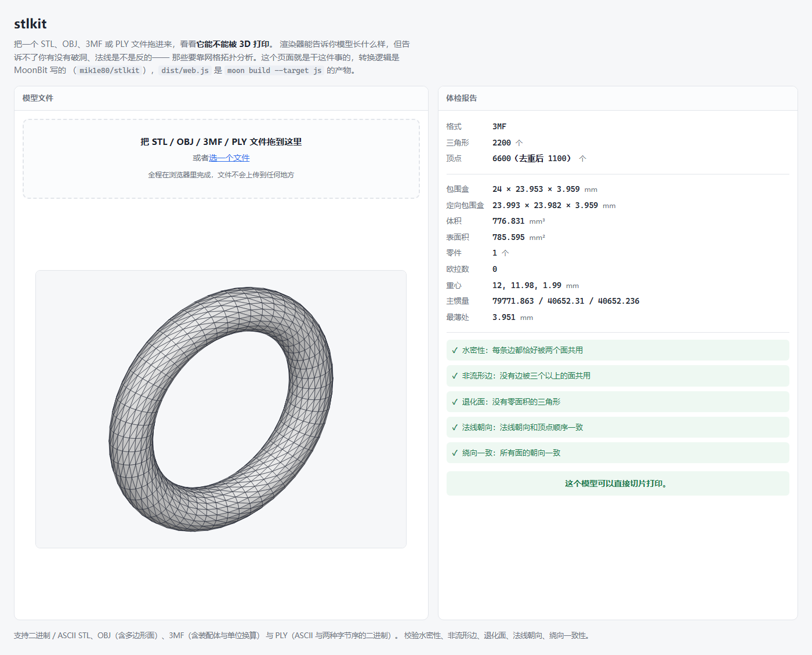Click the STL / OBJ / 3MF / PLY drop zone heading
The height and width of the screenshot is (655, 812).
coord(221,142)
